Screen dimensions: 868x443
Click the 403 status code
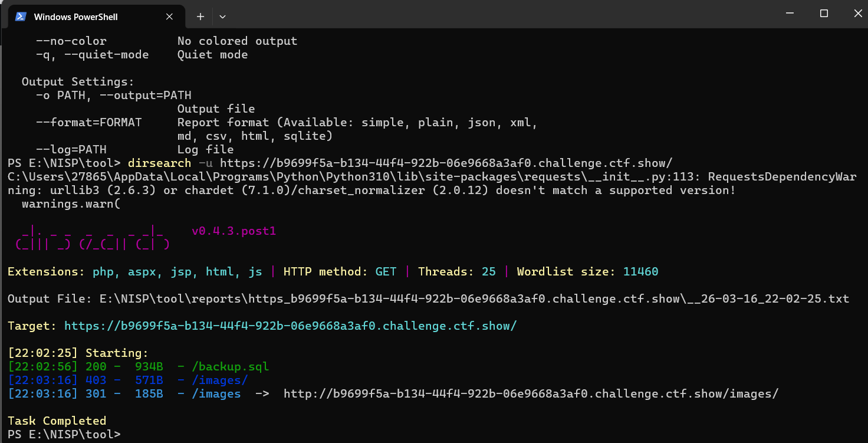[96, 380]
